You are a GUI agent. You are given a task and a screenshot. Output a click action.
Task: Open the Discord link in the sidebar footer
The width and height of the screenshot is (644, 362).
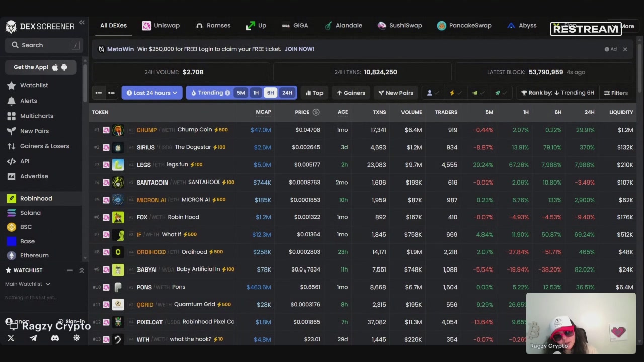(x=55, y=338)
